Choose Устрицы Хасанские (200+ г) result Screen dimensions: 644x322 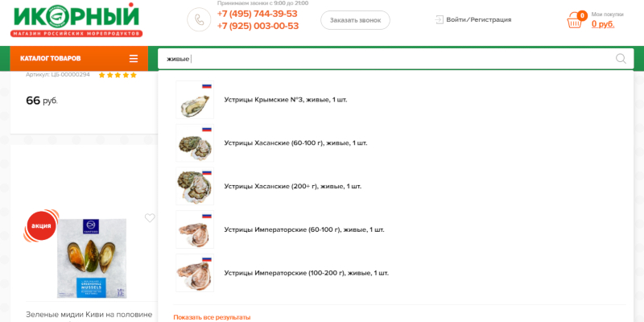pos(293,186)
